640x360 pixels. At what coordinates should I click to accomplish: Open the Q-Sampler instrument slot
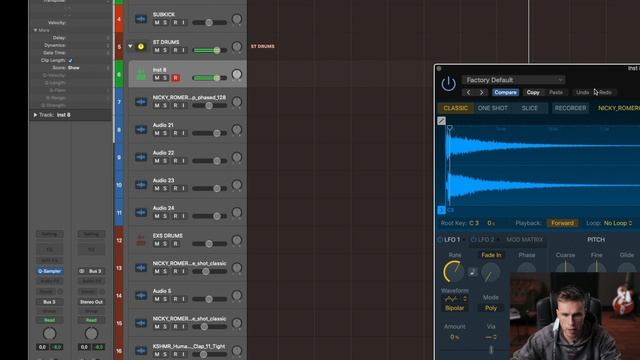tap(49, 271)
